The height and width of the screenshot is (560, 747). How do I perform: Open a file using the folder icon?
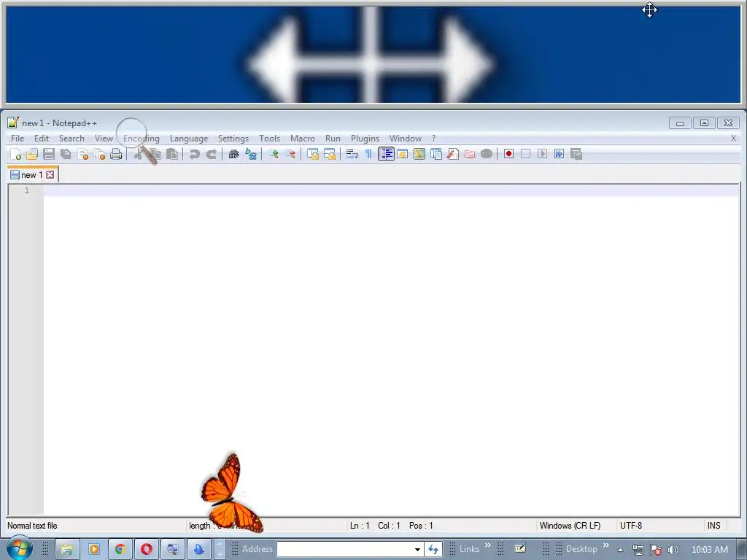point(32,154)
